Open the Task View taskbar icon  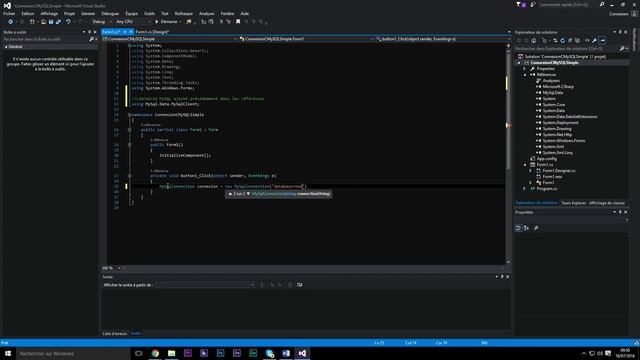pyautogui.click(x=139, y=353)
